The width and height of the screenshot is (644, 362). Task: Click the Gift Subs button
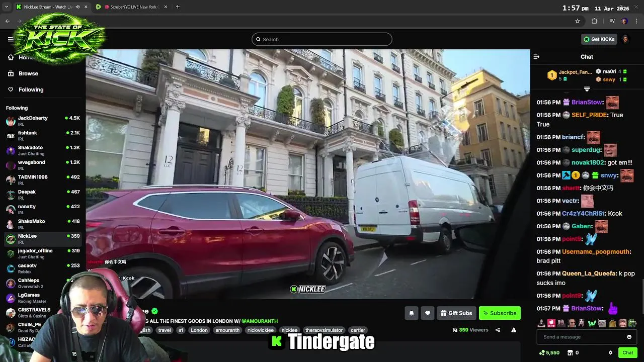coord(456,313)
